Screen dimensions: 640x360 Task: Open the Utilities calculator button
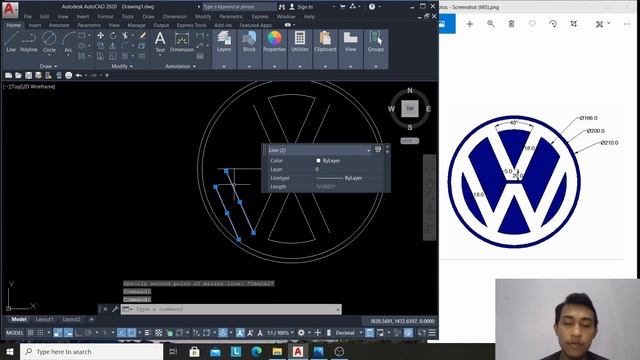point(300,42)
